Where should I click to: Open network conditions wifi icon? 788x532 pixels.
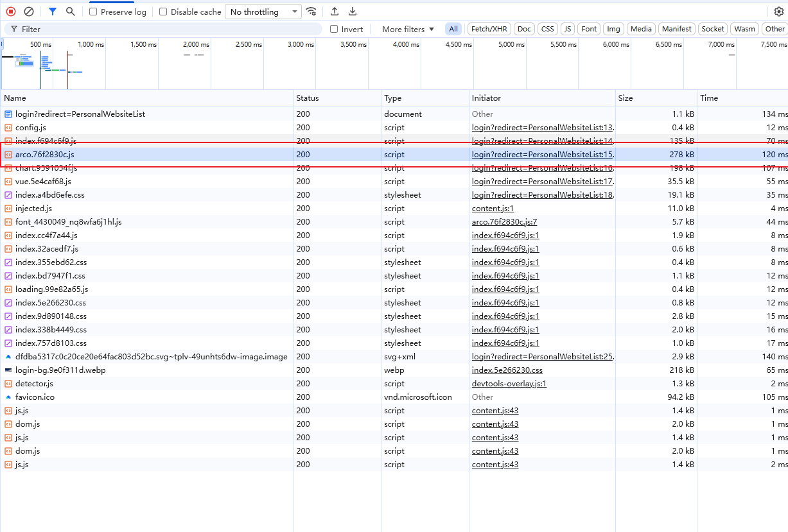311,12
